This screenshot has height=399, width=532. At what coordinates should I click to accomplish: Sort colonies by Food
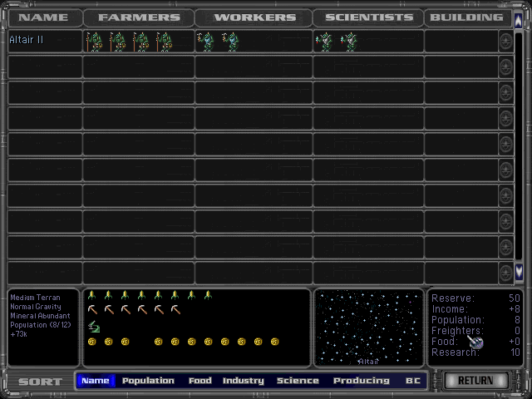pos(200,381)
